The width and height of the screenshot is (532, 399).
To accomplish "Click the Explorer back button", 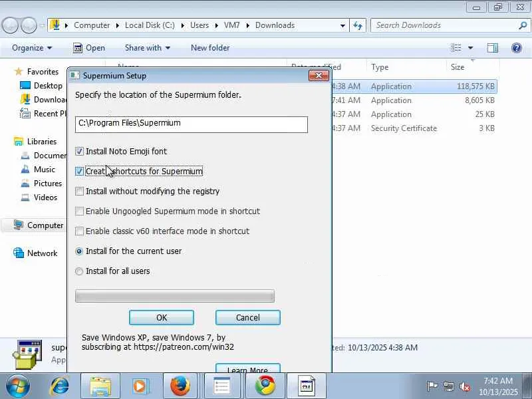I will tap(10, 25).
